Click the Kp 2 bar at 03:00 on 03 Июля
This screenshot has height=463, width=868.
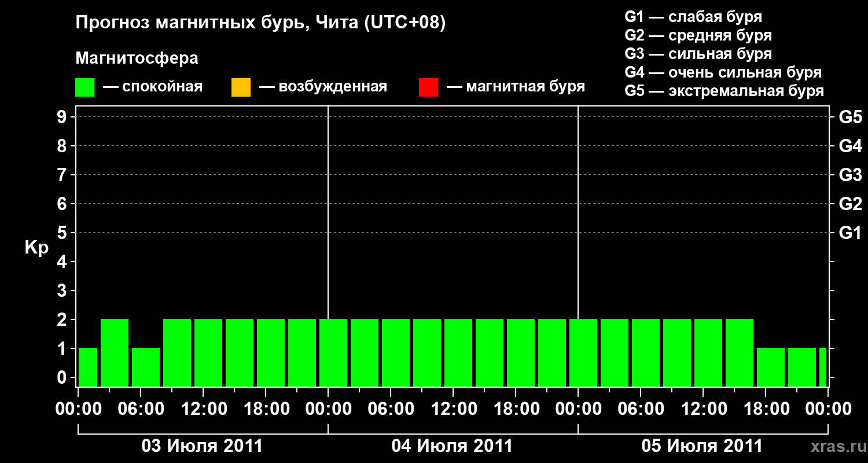(x=115, y=352)
